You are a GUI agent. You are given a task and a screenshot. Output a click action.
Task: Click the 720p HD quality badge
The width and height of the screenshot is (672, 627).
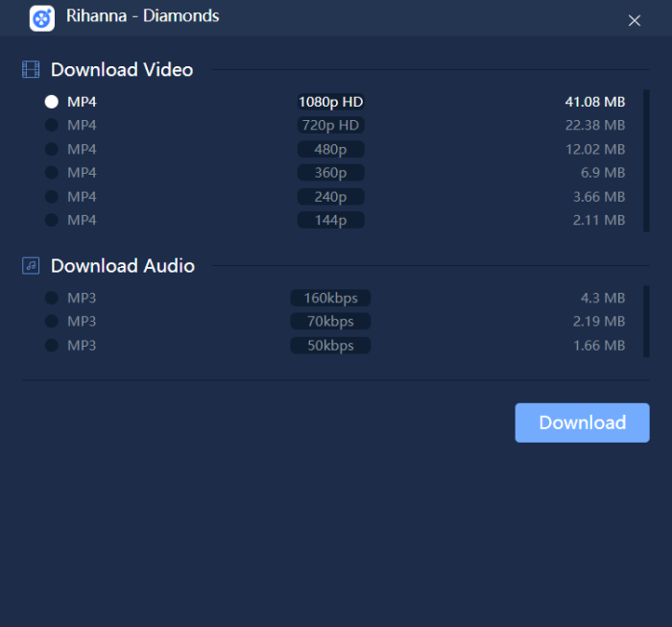331,125
